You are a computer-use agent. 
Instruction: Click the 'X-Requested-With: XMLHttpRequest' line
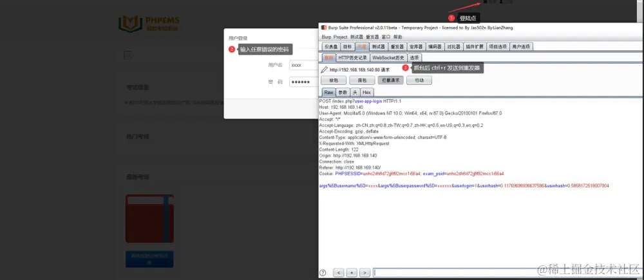[x=354, y=144]
